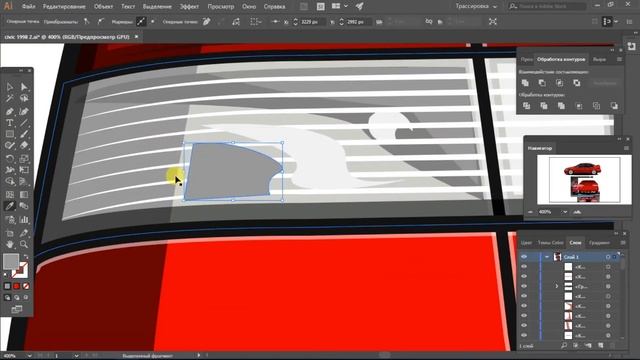
Task: Click the Minus Front shape mode icon
Action: click(x=542, y=83)
